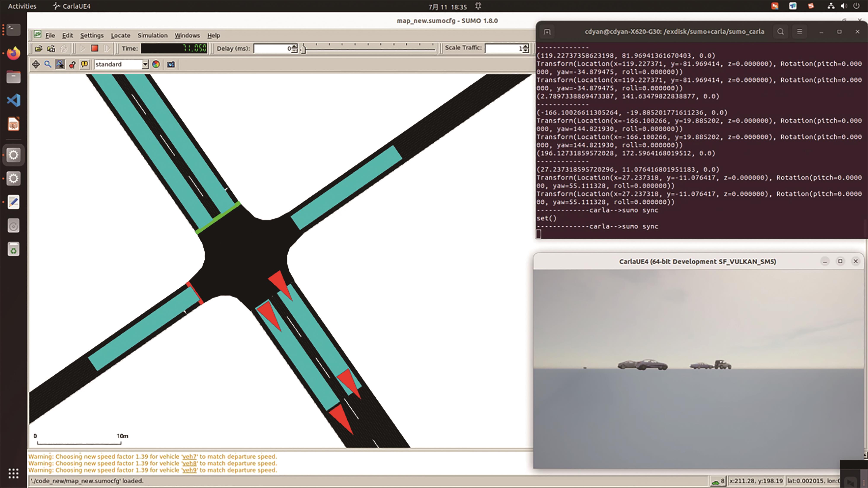Open Firefox from the Ubuntu dock

(x=13, y=53)
